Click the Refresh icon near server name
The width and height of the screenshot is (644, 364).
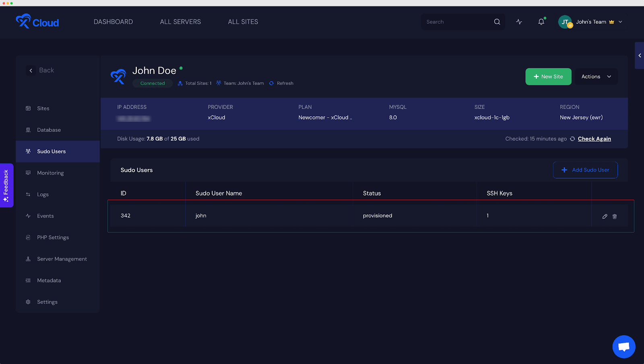(x=271, y=83)
